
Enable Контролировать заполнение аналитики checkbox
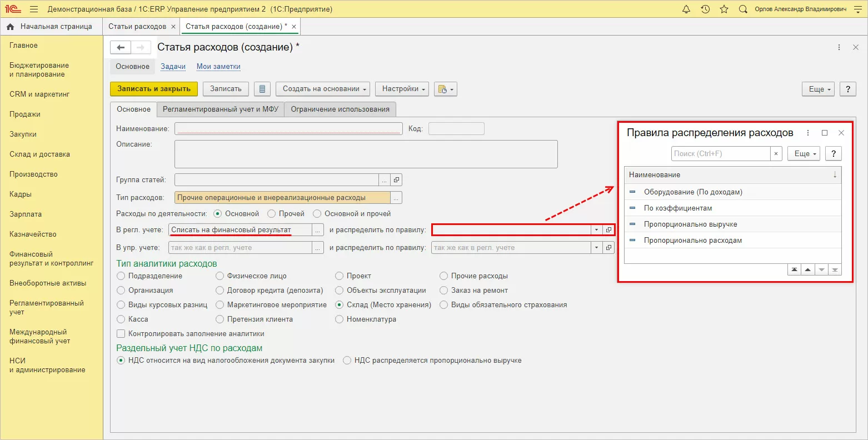[x=121, y=334]
